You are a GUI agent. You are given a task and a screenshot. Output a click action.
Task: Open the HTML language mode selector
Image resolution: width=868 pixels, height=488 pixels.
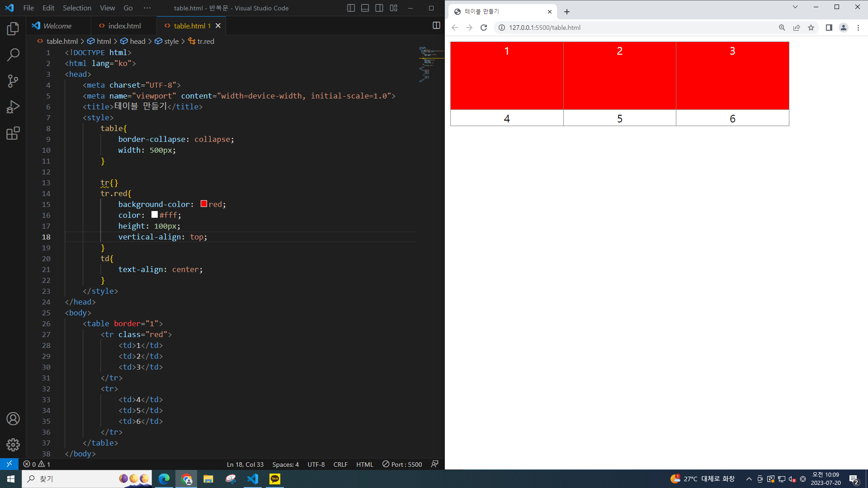(x=364, y=465)
